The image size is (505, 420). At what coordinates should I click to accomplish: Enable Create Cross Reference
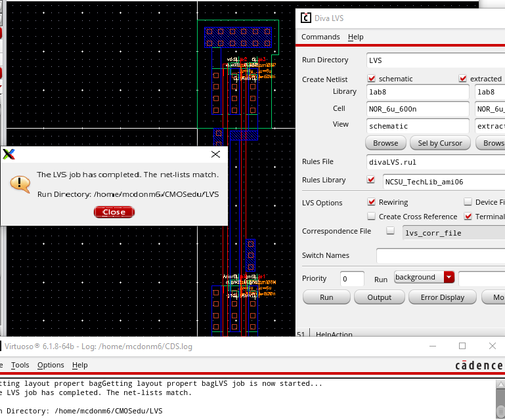(372, 217)
